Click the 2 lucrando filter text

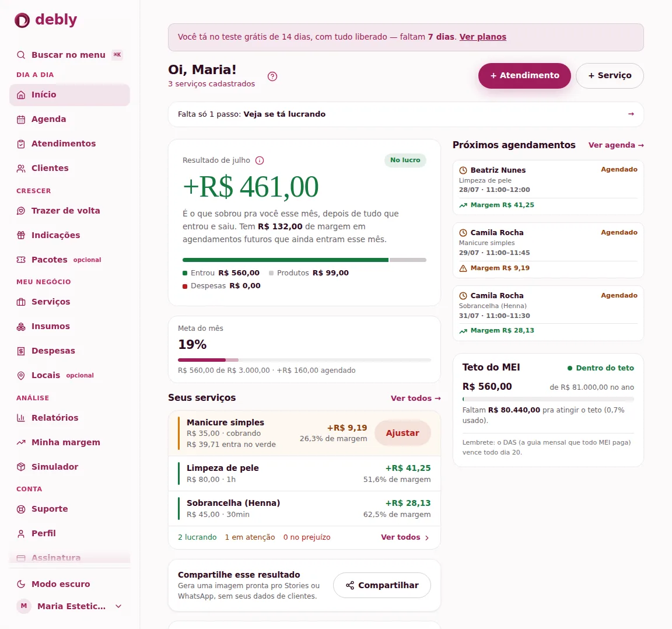pyautogui.click(x=197, y=537)
